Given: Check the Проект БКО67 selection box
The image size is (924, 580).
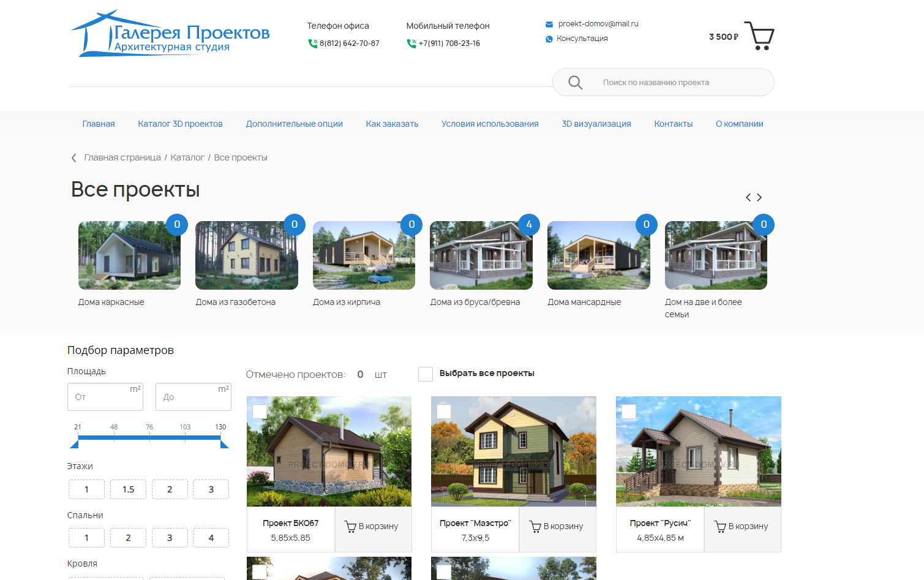Looking at the screenshot, I should pos(260,412).
